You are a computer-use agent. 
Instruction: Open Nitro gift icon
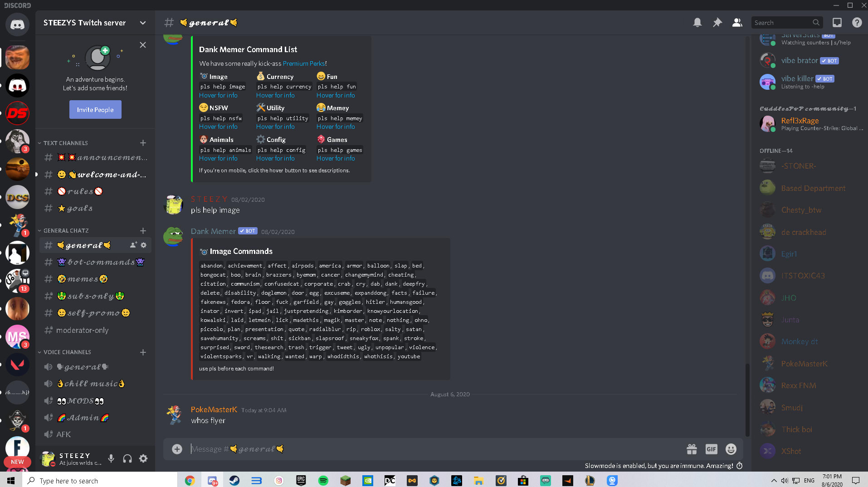692,449
